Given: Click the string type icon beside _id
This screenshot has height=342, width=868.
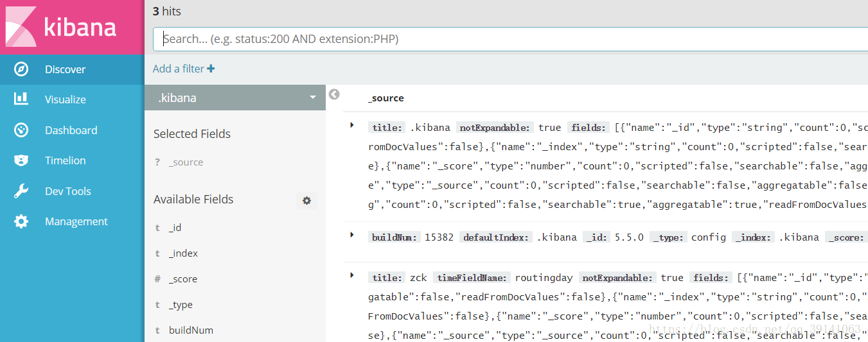Looking at the screenshot, I should click(x=157, y=228).
